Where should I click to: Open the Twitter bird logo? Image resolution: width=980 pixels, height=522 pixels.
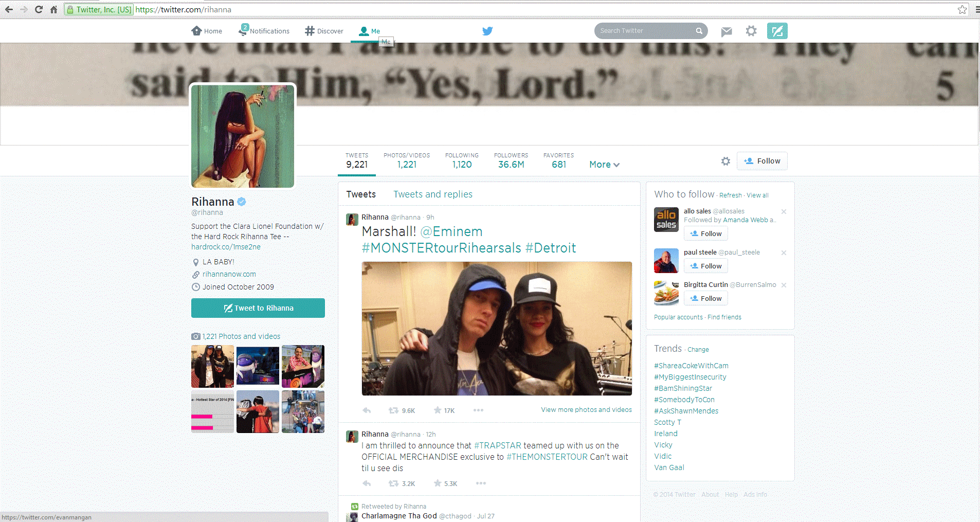(x=487, y=31)
